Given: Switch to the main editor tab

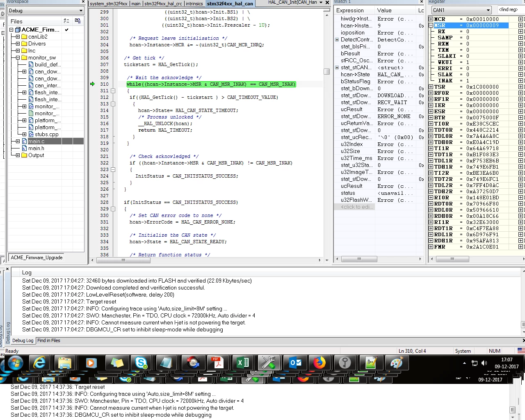Looking at the screenshot, I should point(136,3).
